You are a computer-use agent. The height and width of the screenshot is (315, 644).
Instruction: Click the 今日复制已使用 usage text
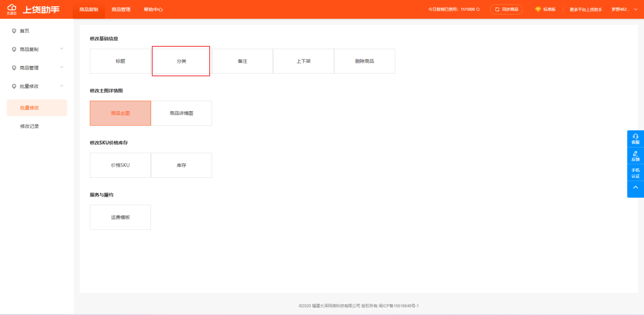[451, 9]
